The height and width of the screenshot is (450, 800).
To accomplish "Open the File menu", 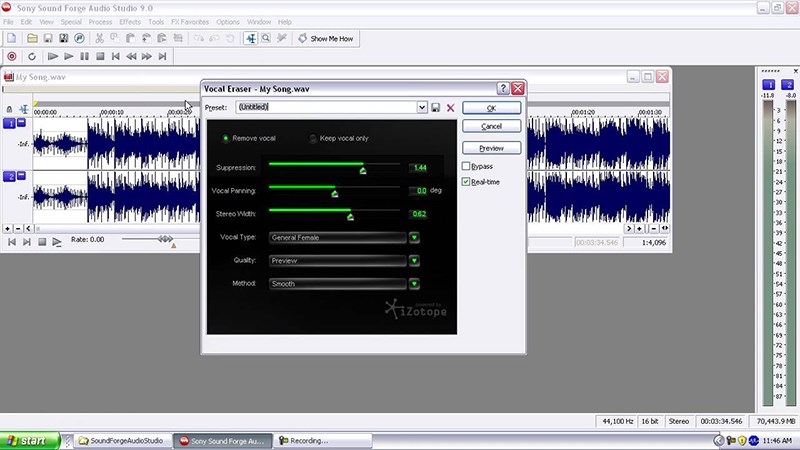I will [9, 22].
